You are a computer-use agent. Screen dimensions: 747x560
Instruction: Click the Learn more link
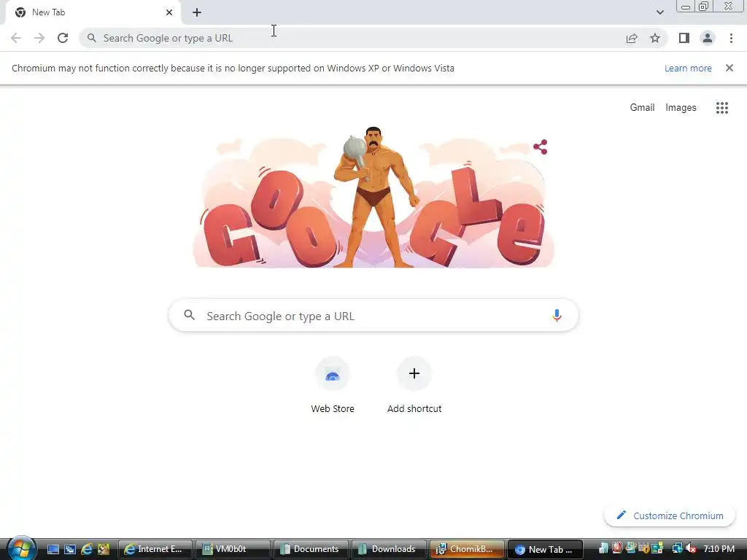[688, 68]
